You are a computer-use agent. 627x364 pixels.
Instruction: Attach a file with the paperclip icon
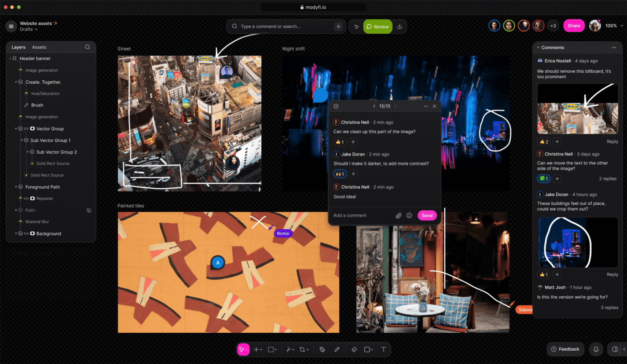pos(399,216)
